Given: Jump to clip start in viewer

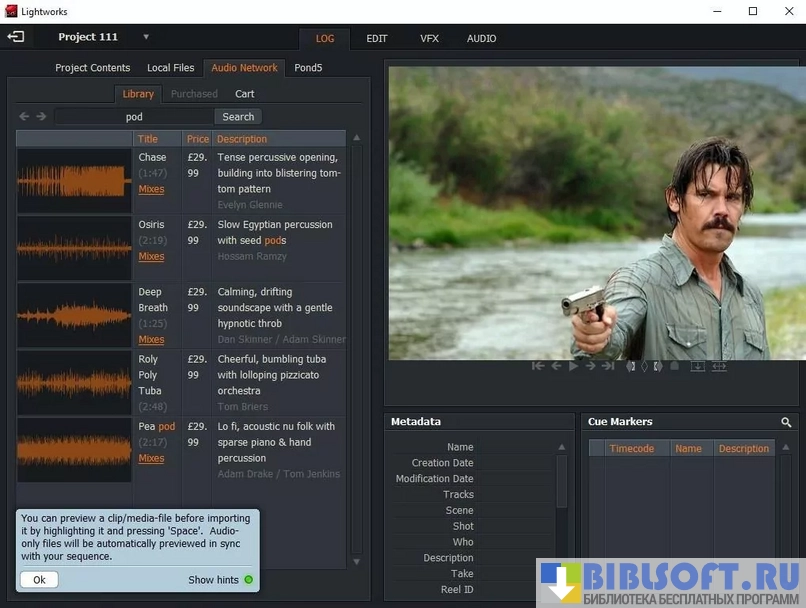Looking at the screenshot, I should [x=538, y=366].
